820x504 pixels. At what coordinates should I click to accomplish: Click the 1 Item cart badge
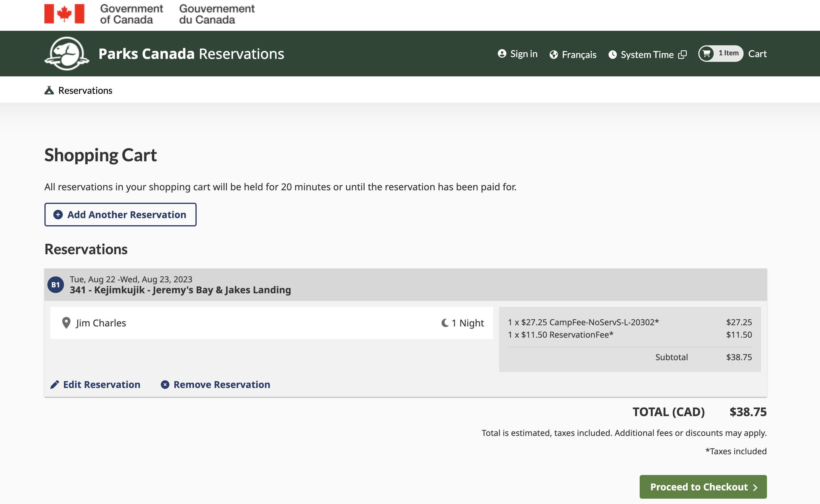[x=721, y=53]
